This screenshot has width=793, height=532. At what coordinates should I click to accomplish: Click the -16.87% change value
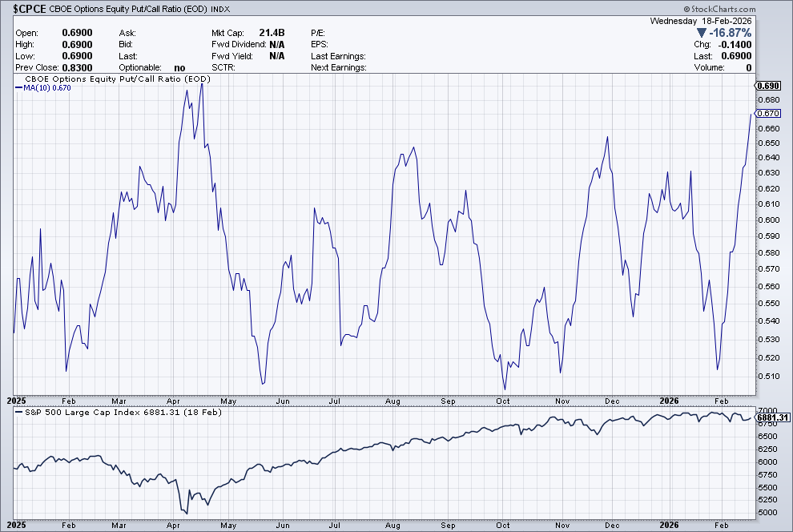731,33
